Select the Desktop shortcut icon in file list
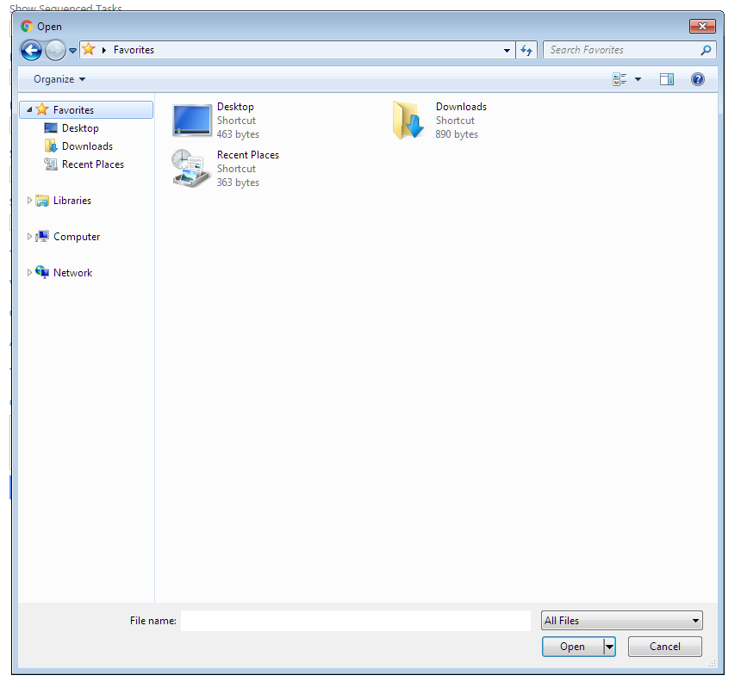This screenshot has width=747, height=700. (191, 121)
